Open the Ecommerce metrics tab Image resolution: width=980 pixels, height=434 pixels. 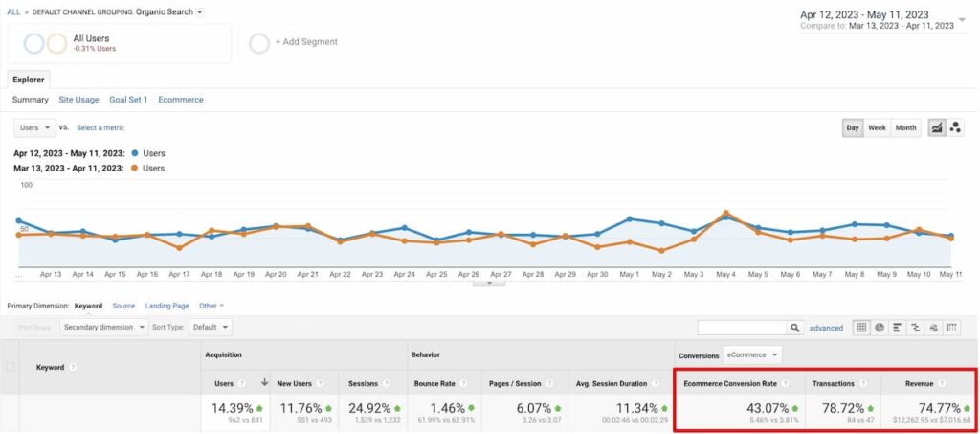tap(181, 100)
